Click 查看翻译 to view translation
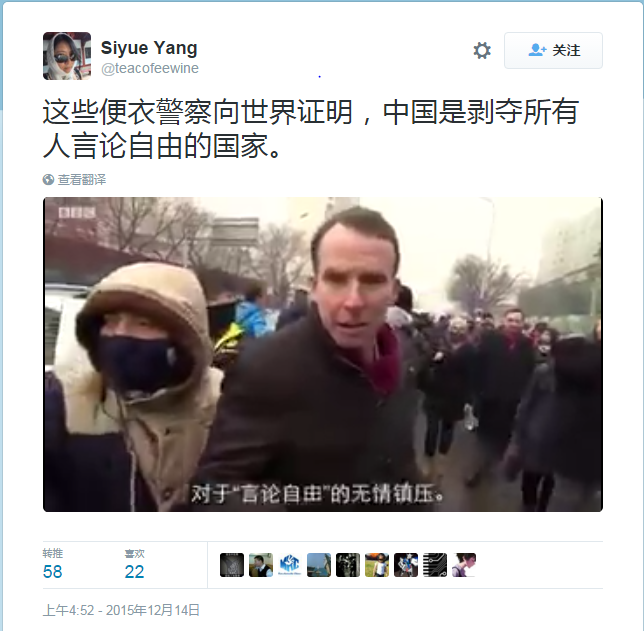The image size is (644, 631). coord(82,180)
